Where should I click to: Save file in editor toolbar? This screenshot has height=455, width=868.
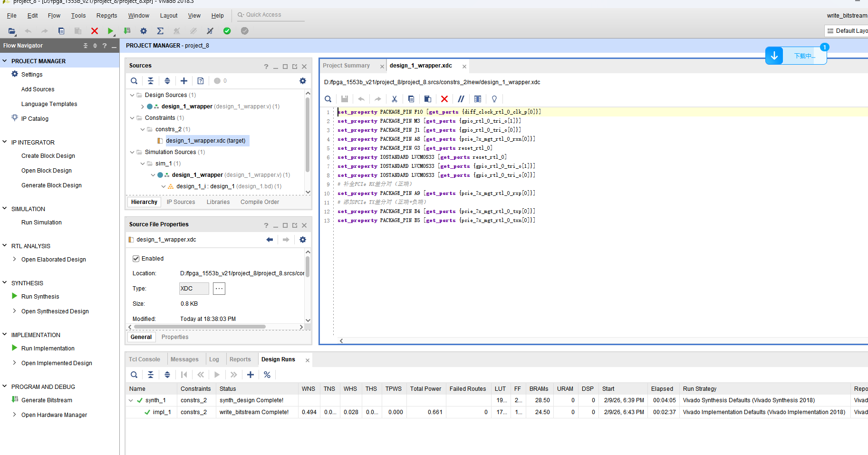tap(345, 99)
